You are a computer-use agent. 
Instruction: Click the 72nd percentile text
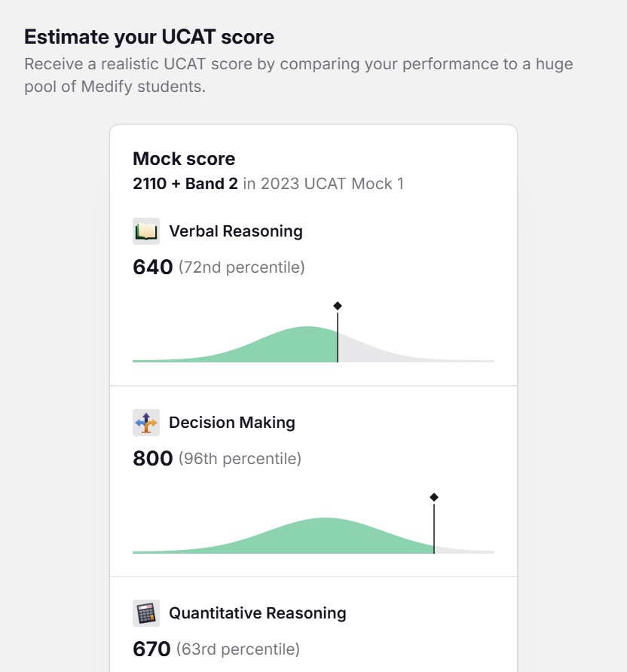click(242, 267)
